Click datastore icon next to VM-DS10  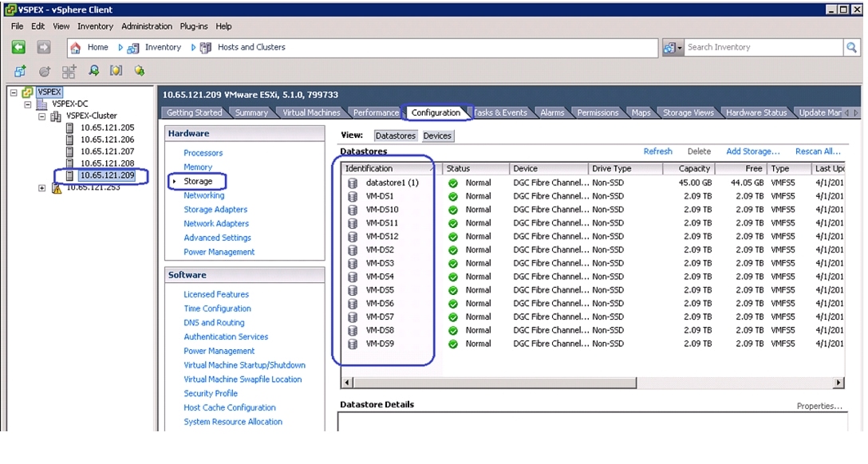coord(353,210)
